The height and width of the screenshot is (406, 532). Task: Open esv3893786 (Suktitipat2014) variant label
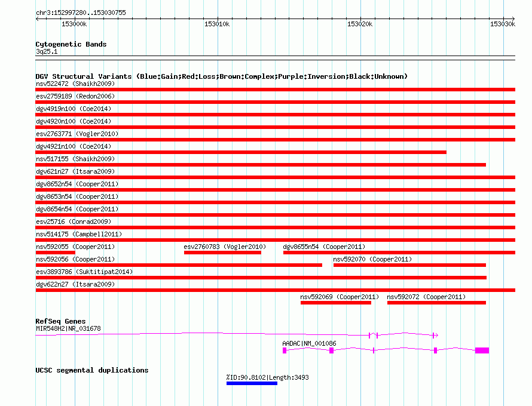point(84,272)
